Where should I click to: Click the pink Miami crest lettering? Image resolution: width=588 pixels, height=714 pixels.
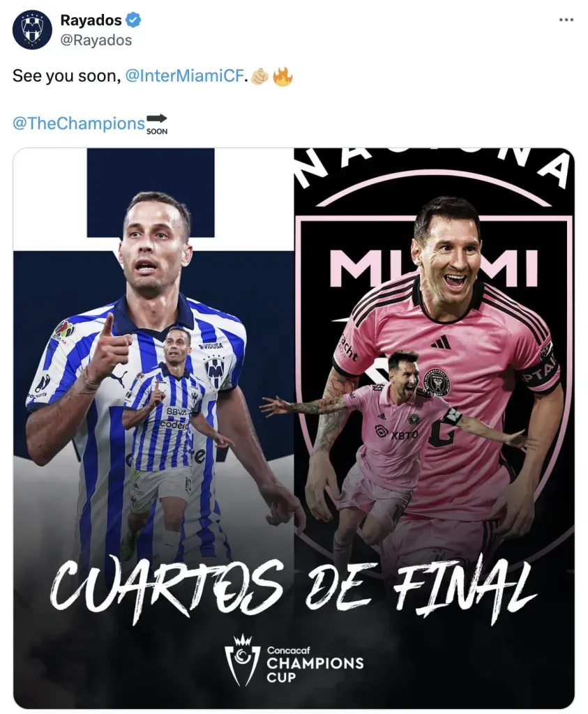[432, 268]
